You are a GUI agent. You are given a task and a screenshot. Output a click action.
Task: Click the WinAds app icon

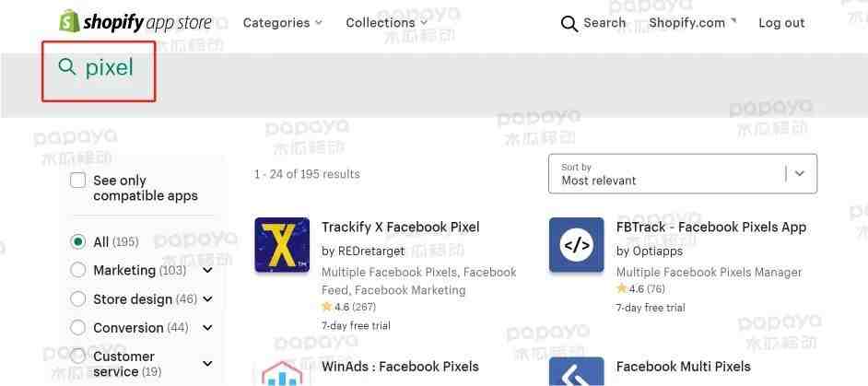(282, 372)
